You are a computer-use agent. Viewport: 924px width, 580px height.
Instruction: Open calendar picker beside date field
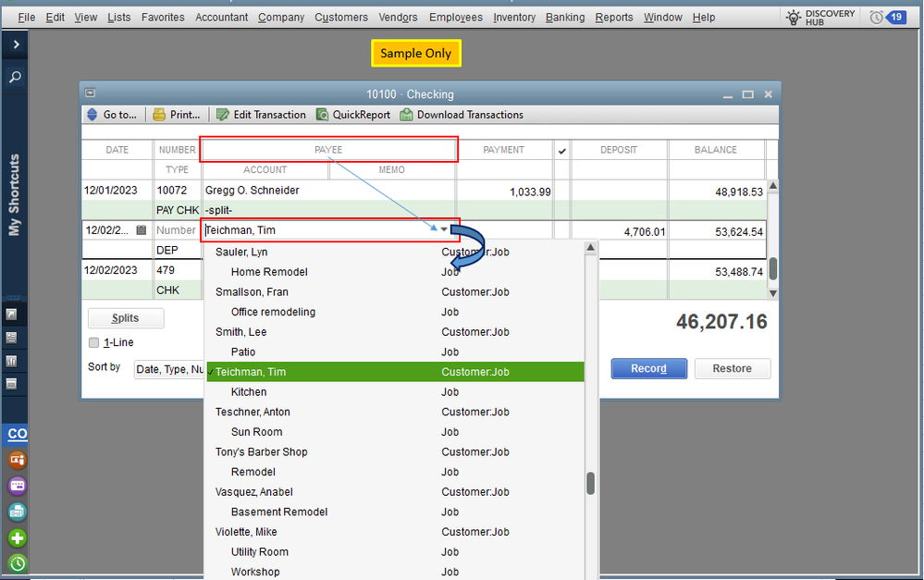pos(141,230)
